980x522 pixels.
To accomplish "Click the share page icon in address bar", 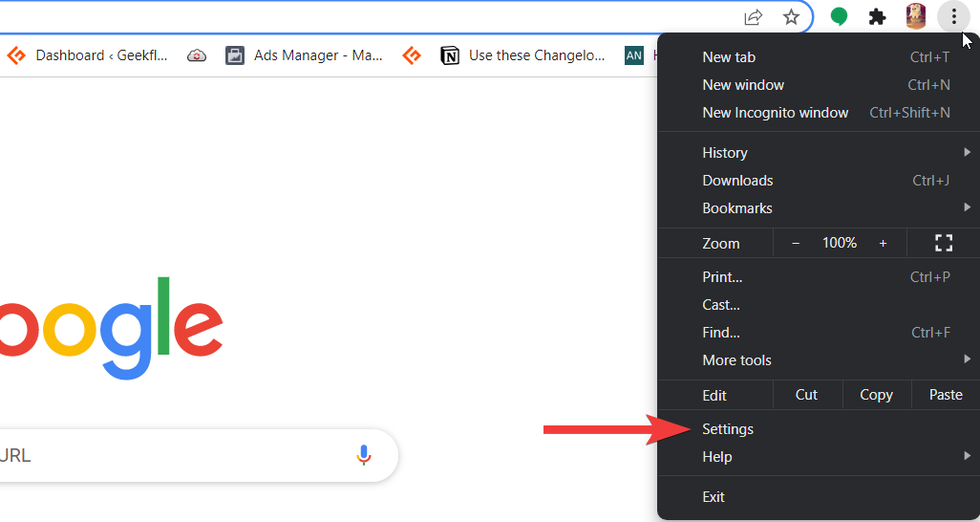I will (754, 16).
